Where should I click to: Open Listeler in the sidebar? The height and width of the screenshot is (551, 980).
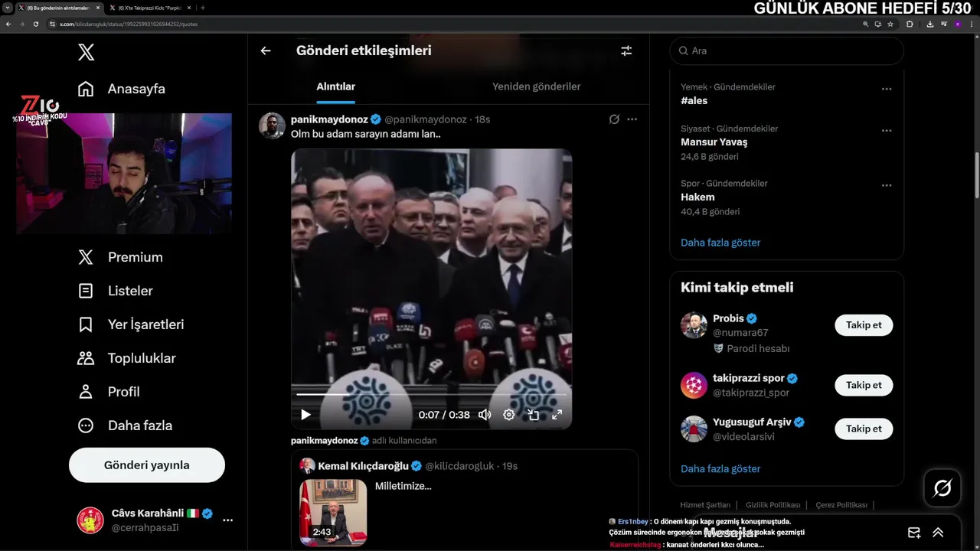pyautogui.click(x=116, y=291)
